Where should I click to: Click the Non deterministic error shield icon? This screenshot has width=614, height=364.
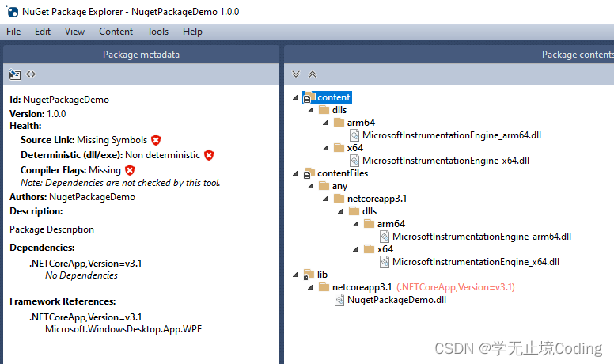(x=209, y=155)
